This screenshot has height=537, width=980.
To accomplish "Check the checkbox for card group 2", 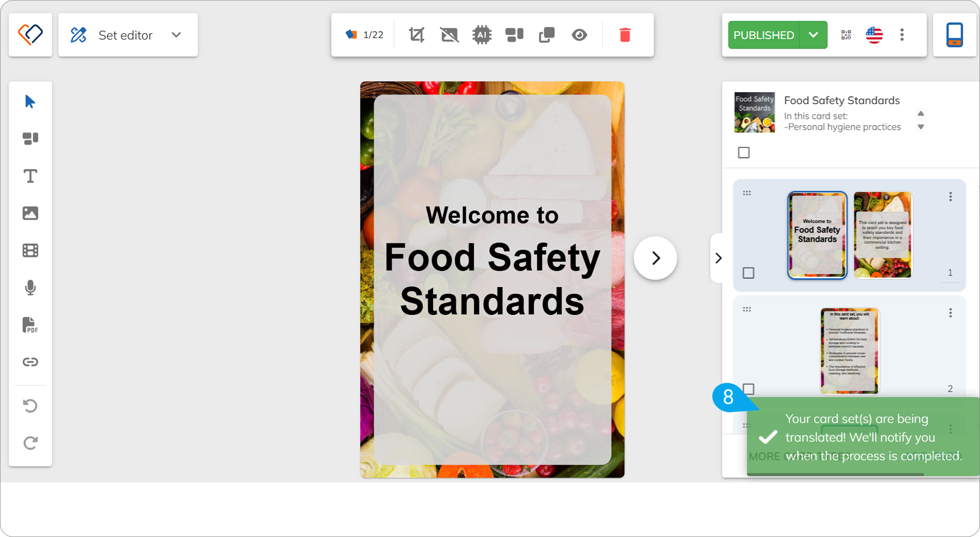I will tap(748, 389).
